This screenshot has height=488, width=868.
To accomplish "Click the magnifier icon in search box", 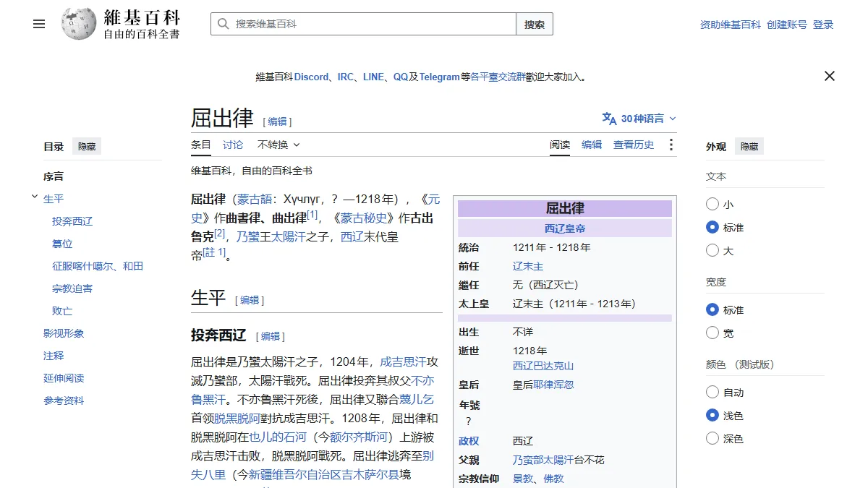I will [x=223, y=24].
